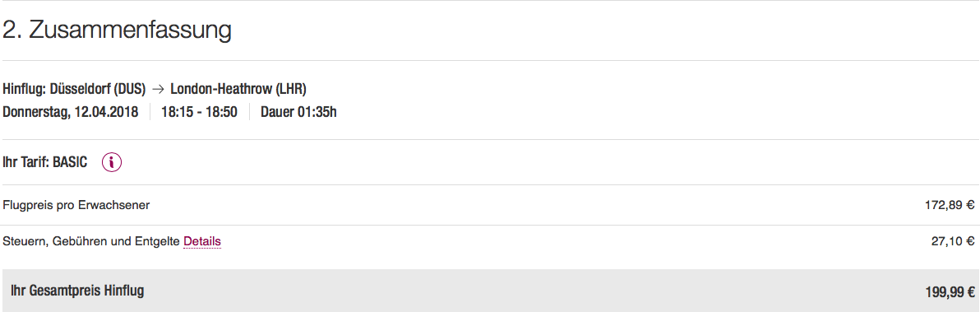Click the 'Steuern, Gebühren und Entgelte' text
The width and height of the screenshot is (980, 312).
[x=91, y=241]
